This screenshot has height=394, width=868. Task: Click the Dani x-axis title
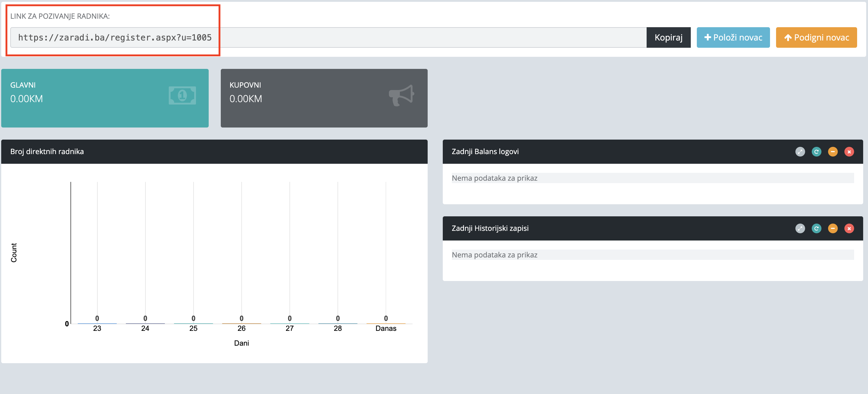(x=242, y=343)
